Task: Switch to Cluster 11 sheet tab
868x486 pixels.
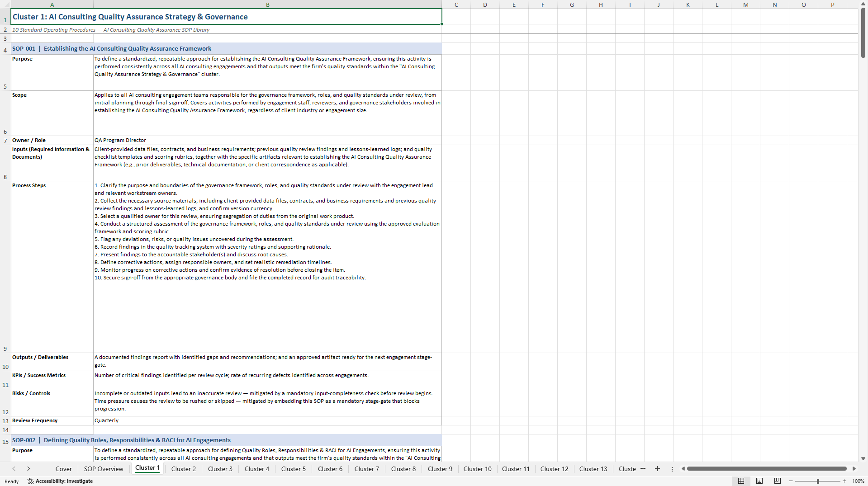Action: coord(516,469)
